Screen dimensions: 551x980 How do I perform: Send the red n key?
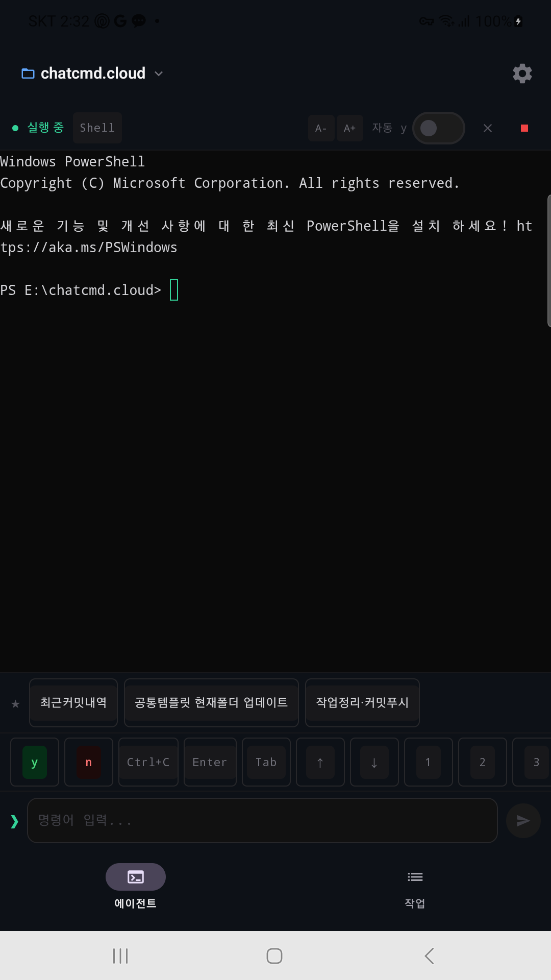(89, 762)
